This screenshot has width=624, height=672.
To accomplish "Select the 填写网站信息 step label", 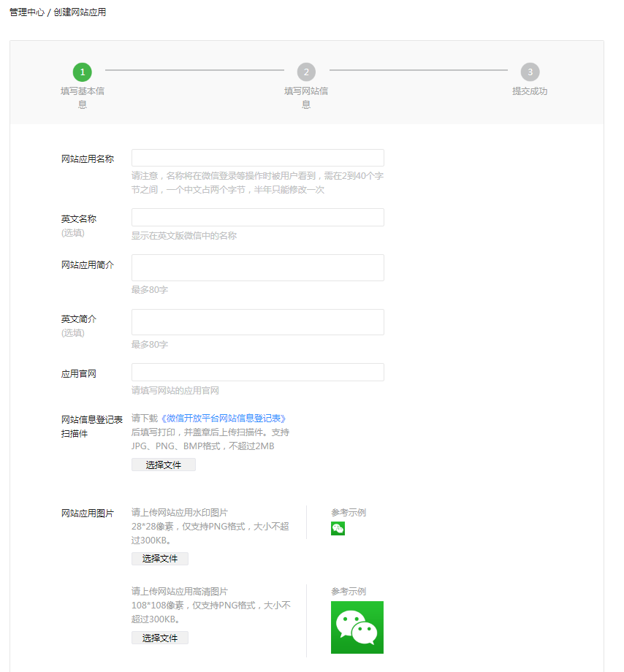I will (306, 98).
